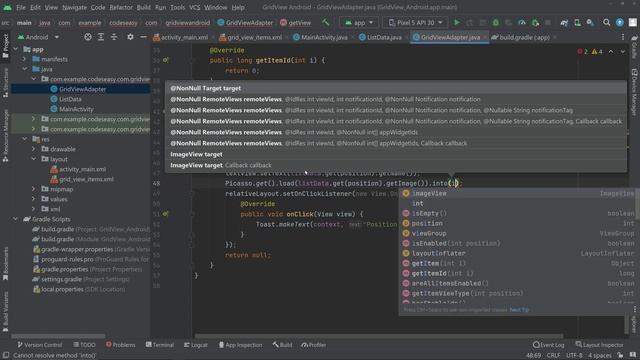Open the VCS menu
The image size is (640, 360).
click(x=195, y=7)
